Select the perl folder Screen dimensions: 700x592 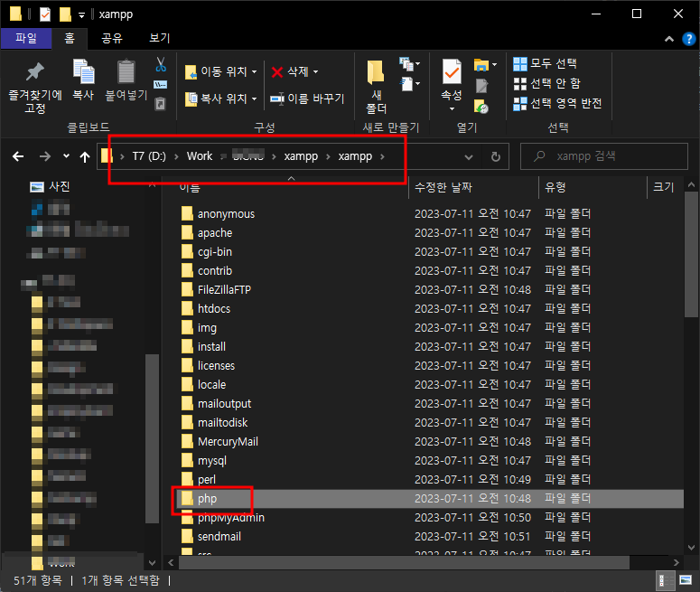coord(199,479)
